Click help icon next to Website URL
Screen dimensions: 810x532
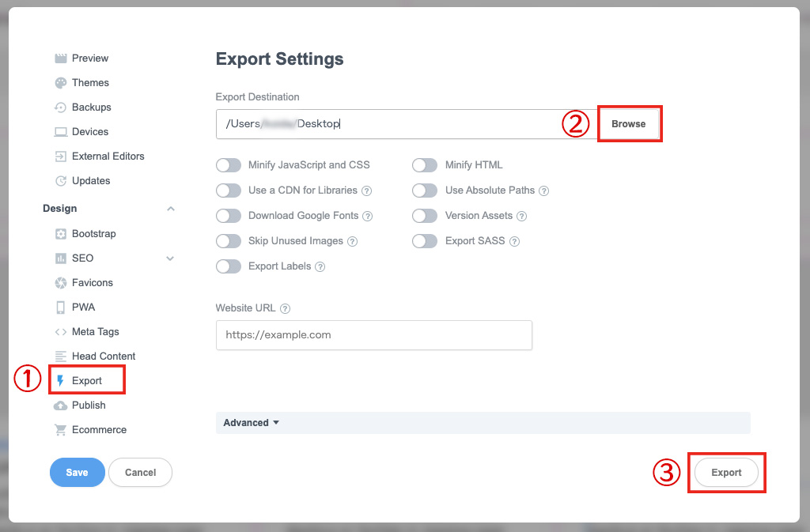point(285,309)
